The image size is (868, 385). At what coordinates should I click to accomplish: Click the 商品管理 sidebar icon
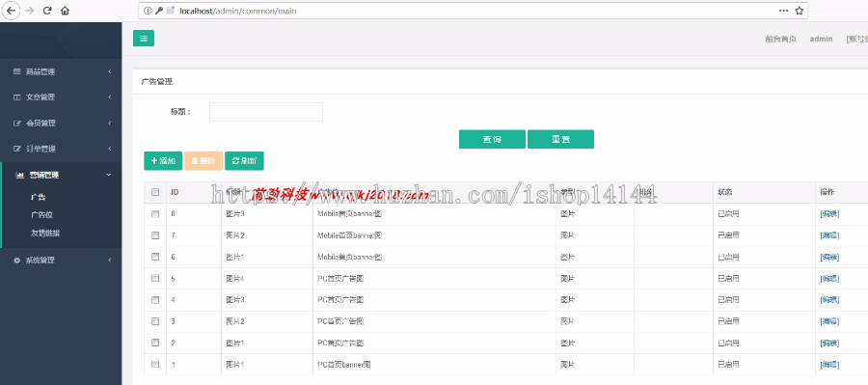(x=16, y=71)
